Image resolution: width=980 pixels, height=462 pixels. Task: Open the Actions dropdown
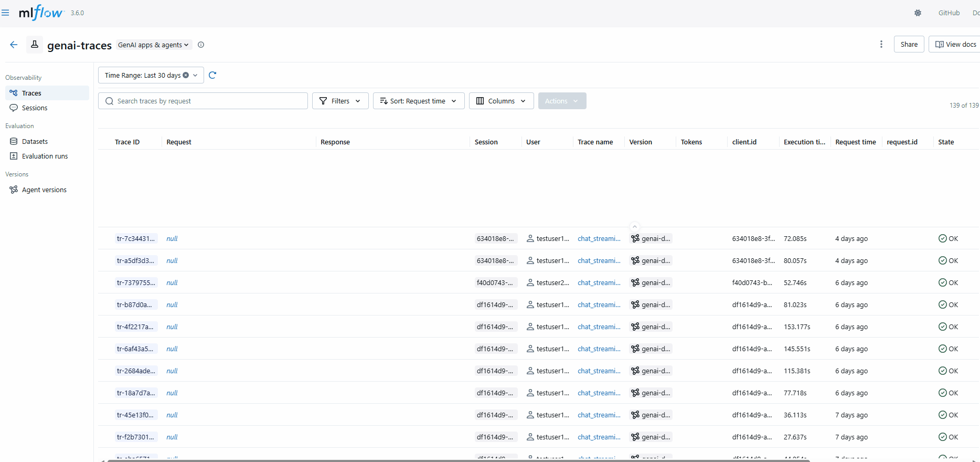(x=562, y=101)
